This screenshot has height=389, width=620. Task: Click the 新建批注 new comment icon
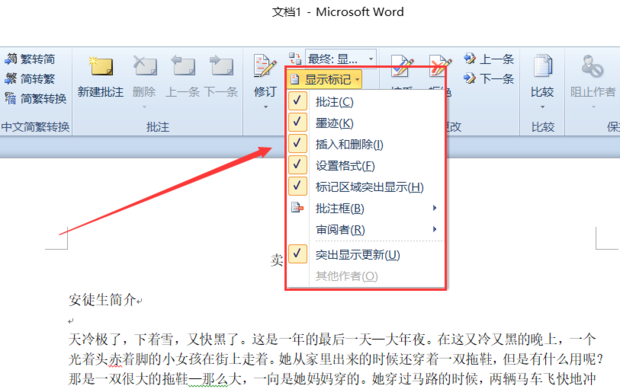(x=101, y=66)
